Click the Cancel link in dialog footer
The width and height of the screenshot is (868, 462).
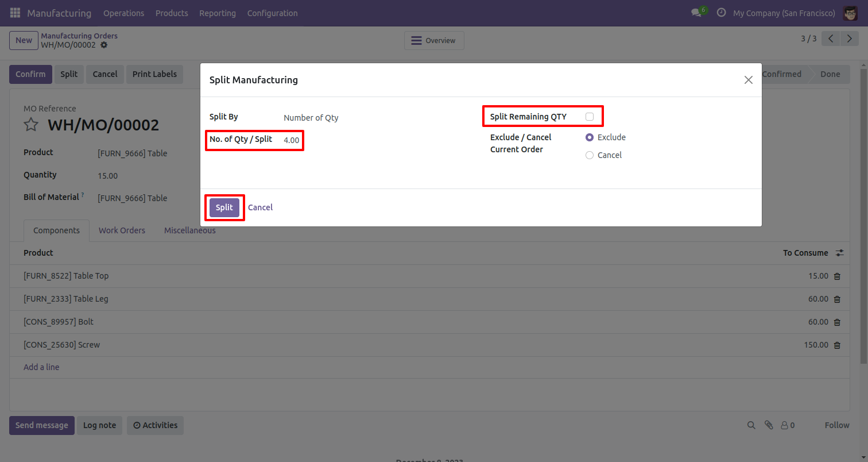click(x=260, y=207)
